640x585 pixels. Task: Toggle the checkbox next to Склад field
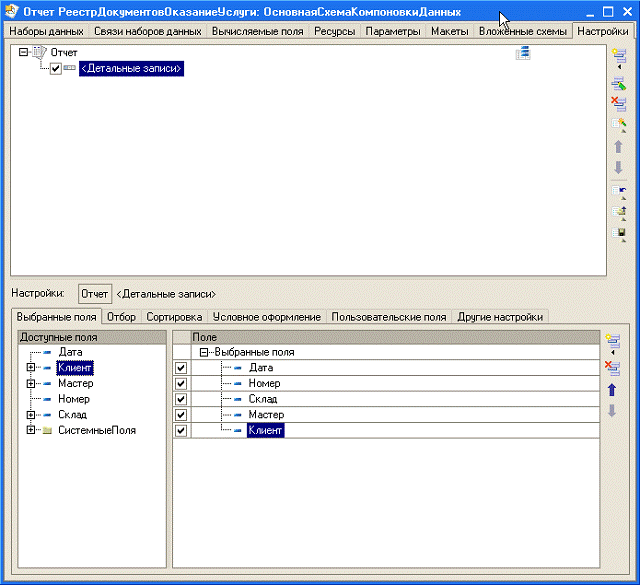(181, 399)
